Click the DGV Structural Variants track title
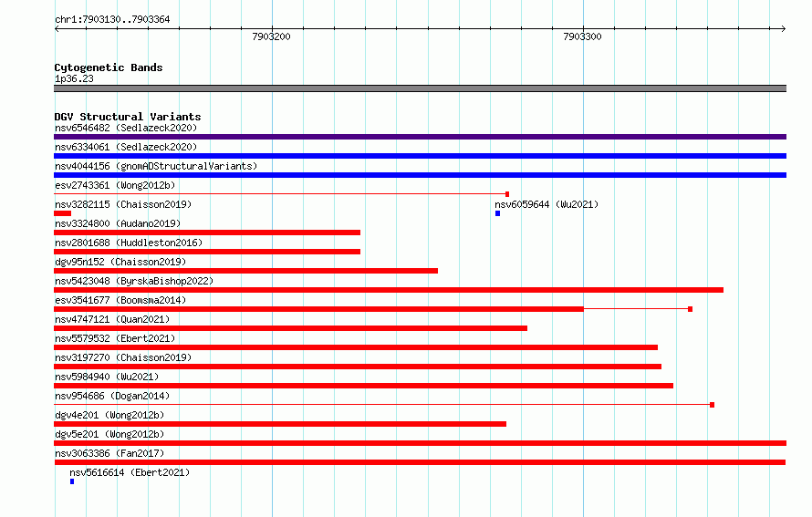Image resolution: width=812 pixels, height=517 pixels. 128,117
